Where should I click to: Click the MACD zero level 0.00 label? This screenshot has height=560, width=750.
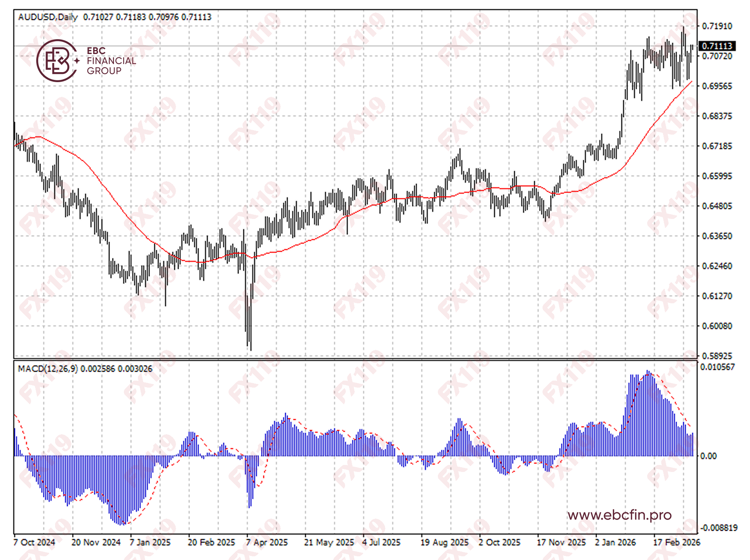coord(708,456)
